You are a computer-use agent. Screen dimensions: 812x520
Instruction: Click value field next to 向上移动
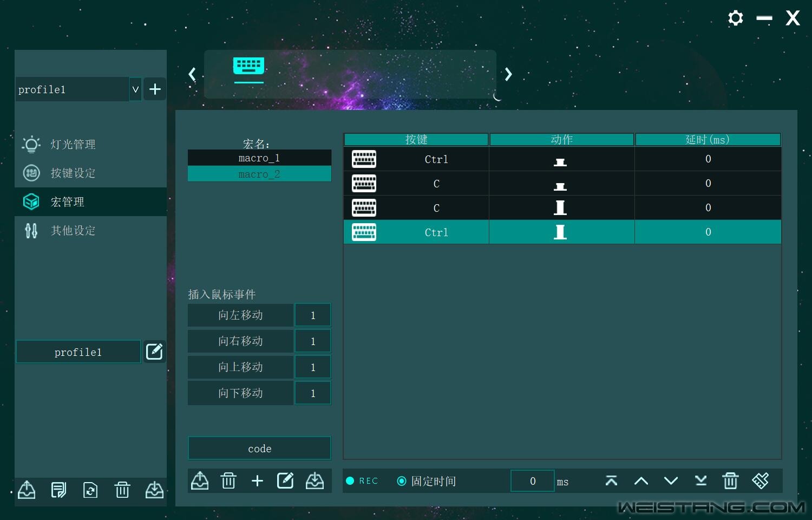[313, 367]
